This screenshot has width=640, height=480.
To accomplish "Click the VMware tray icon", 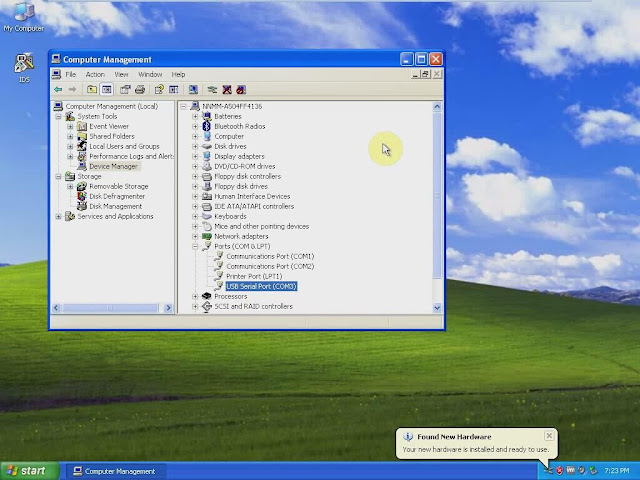I will pos(571,471).
